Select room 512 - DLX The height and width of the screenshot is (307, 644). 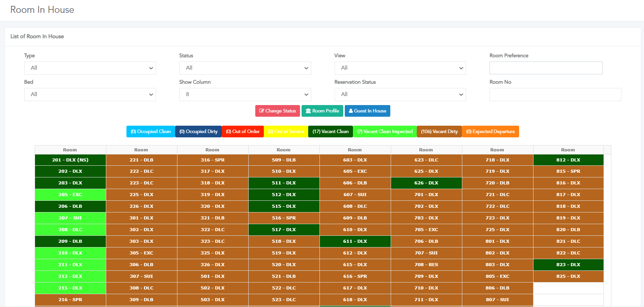point(284,195)
